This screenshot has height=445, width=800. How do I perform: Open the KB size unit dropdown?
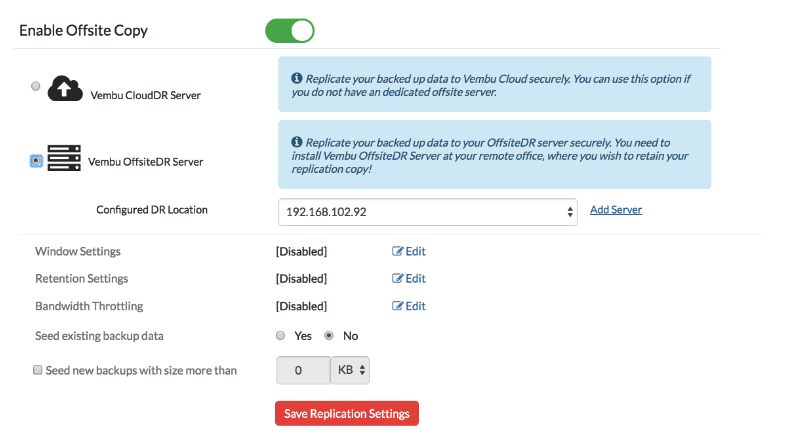tap(350, 370)
